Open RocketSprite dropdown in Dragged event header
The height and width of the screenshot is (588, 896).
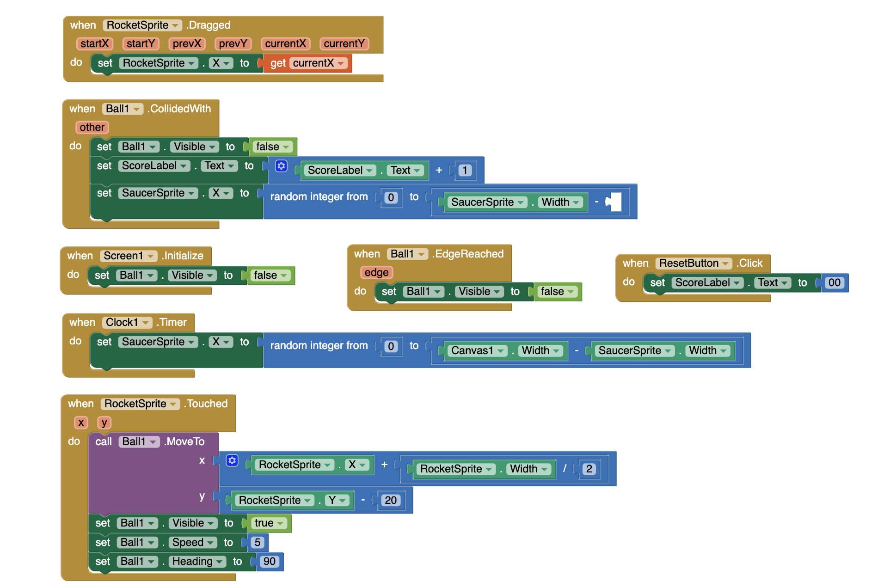(175, 25)
